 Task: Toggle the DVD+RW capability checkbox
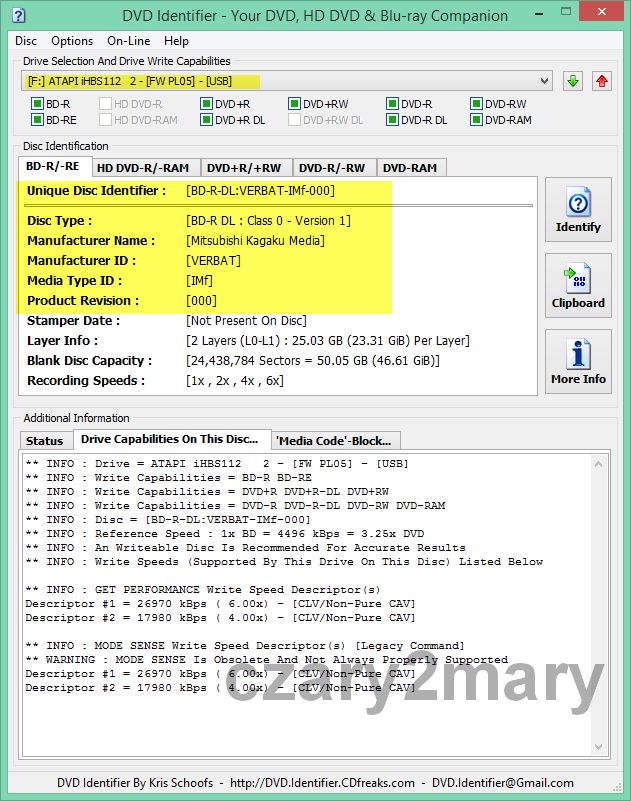point(295,104)
